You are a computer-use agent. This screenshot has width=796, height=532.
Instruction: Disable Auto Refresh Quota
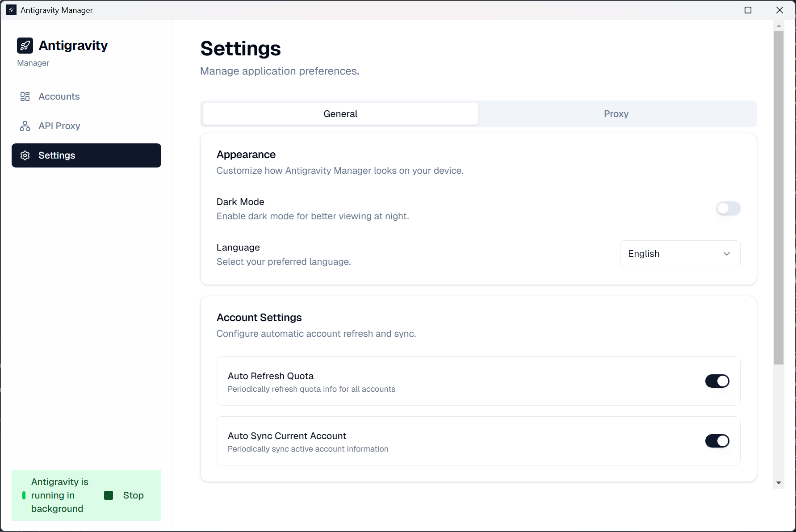tap(717, 381)
